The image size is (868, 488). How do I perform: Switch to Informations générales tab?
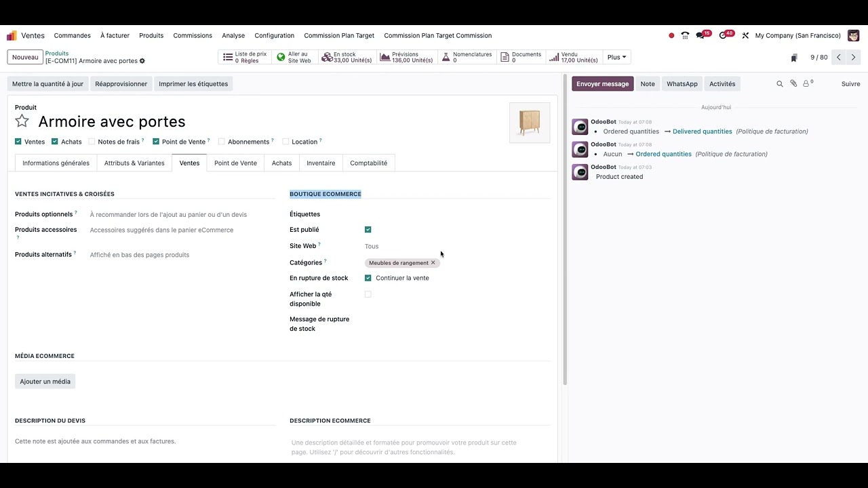[56, 163]
